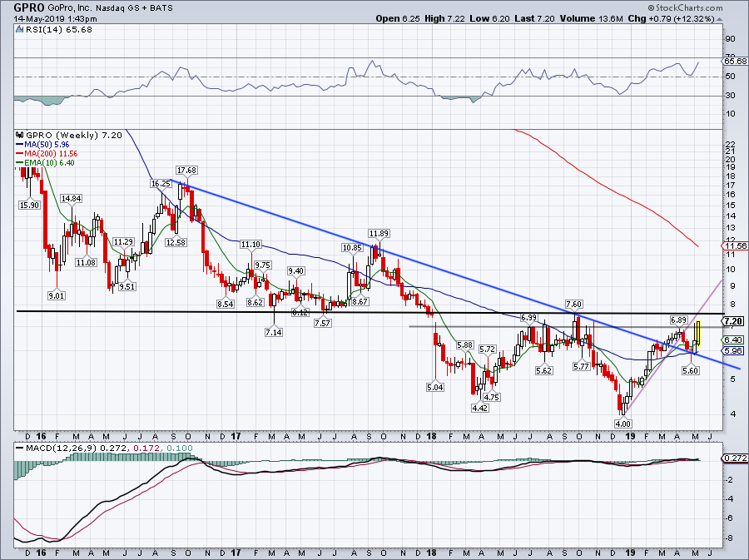Click the 7.60 peak price label
This screenshot has height=560, width=749.
[x=573, y=304]
